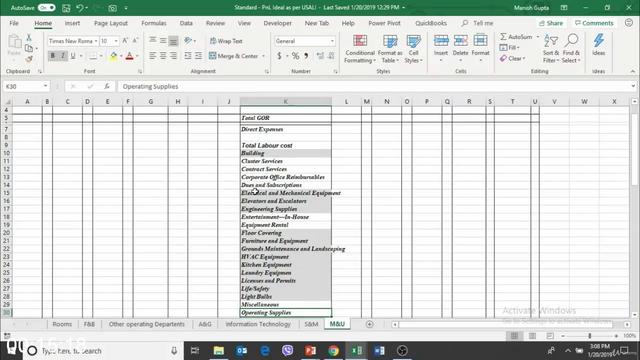Toggle Underline formatting

pos(73,56)
